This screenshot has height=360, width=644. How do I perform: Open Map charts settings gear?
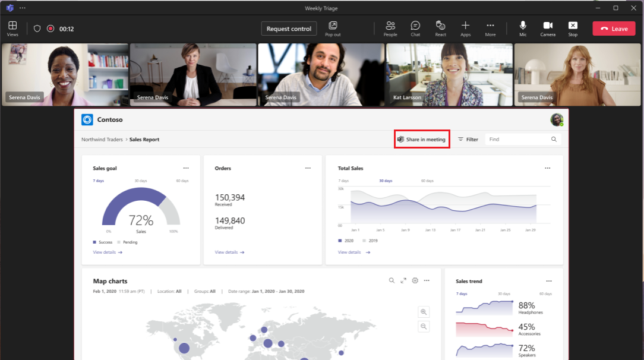[415, 280]
